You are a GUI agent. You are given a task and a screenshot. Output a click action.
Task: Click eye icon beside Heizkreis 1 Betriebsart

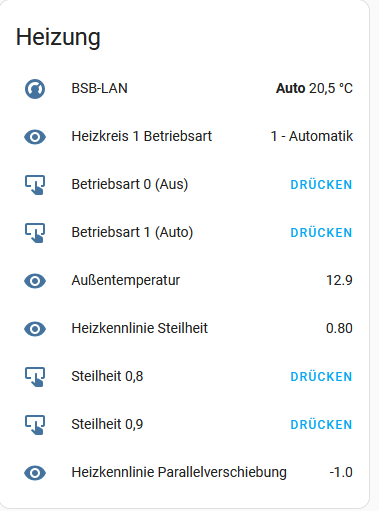[35, 137]
